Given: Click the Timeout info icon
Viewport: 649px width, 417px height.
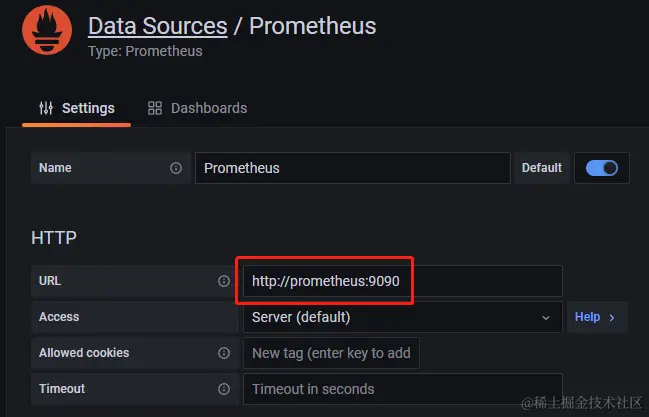Looking at the screenshot, I should click(x=224, y=389).
